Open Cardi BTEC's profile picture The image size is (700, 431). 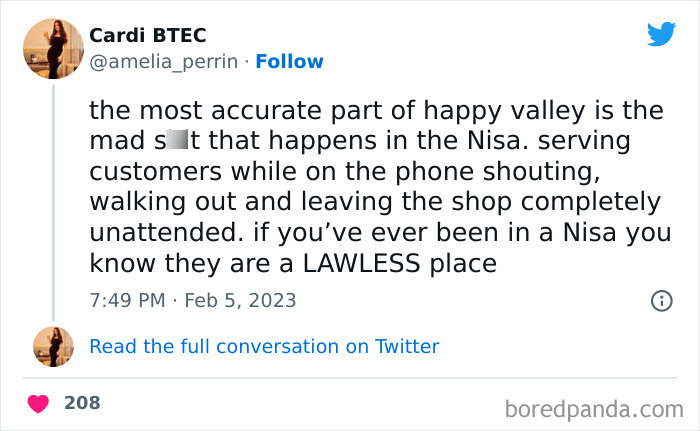click(53, 47)
